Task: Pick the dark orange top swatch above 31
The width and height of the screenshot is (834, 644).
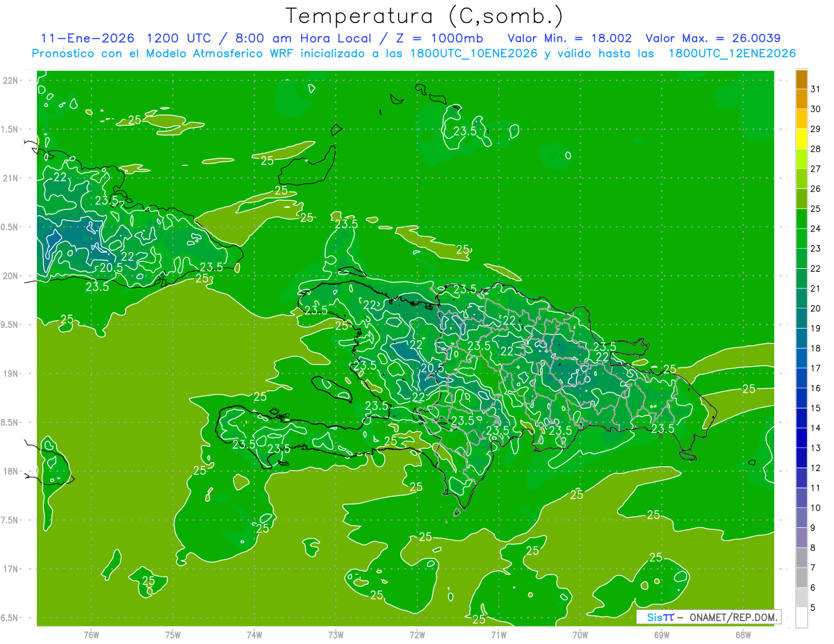Action: [801, 79]
